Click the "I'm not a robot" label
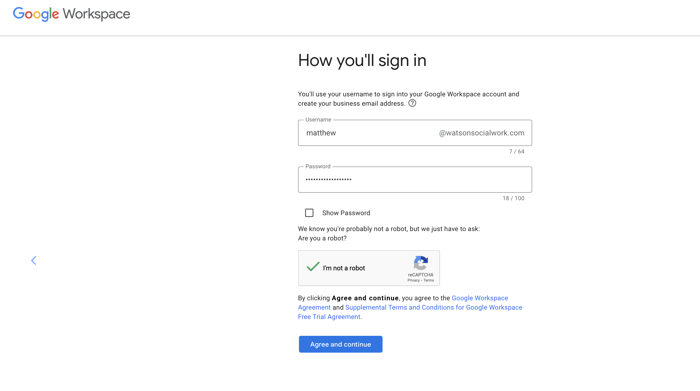700x391 pixels. tap(344, 268)
